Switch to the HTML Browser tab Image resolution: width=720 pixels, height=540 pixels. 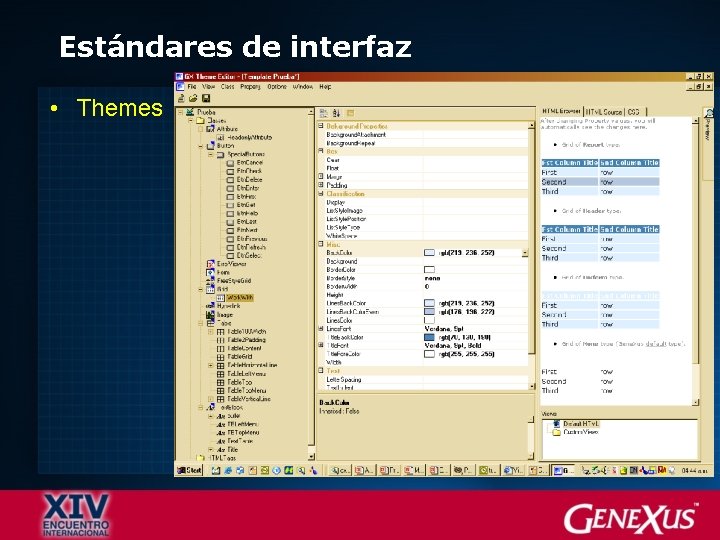(x=561, y=111)
